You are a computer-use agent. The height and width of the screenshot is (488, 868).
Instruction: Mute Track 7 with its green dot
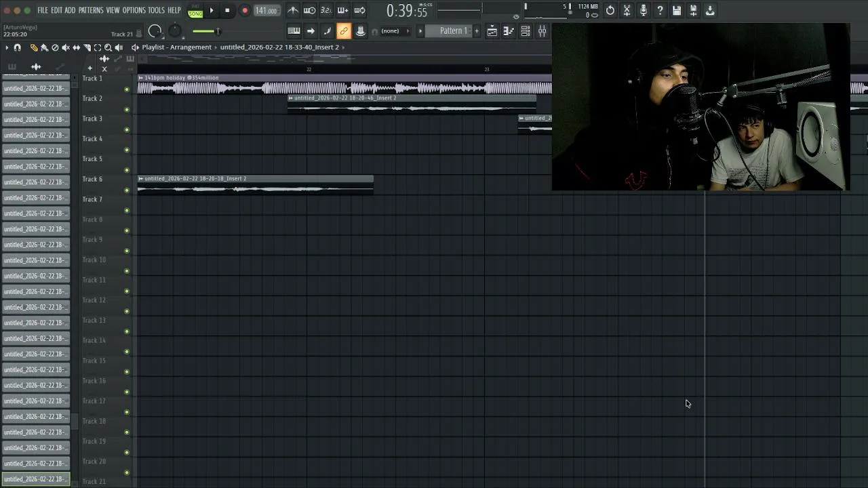pyautogui.click(x=127, y=210)
